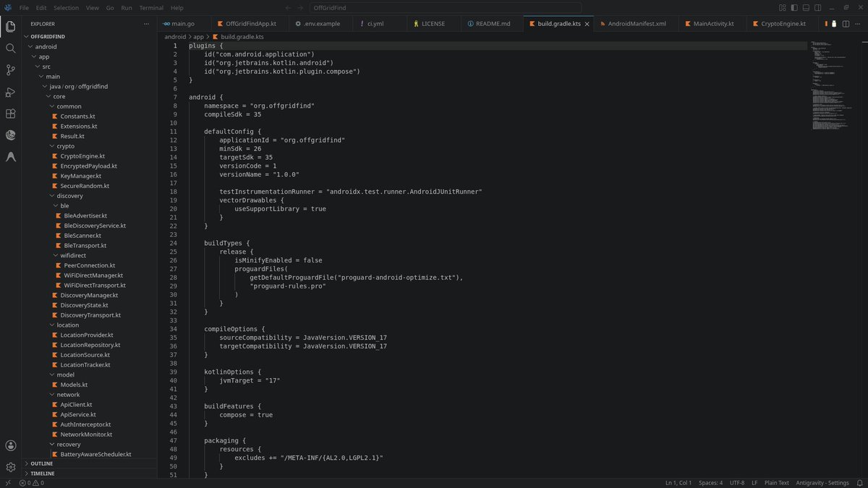The image size is (868, 488).
Task: Toggle the bottom panel visibility
Action: click(807, 7)
